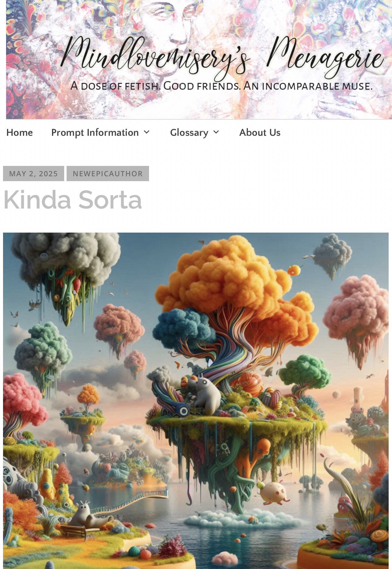Open the floating islands featured image
The image size is (392, 569).
(x=196, y=401)
